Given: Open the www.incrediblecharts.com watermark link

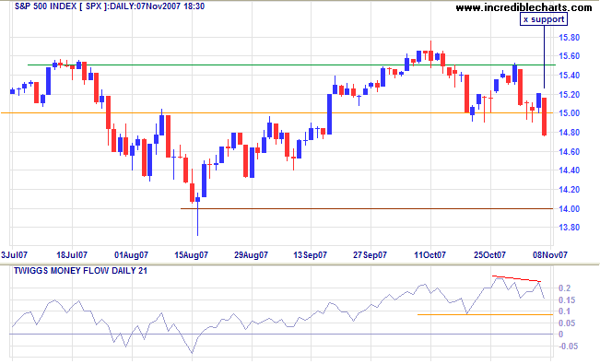Looking at the screenshot, I should [524, 6].
